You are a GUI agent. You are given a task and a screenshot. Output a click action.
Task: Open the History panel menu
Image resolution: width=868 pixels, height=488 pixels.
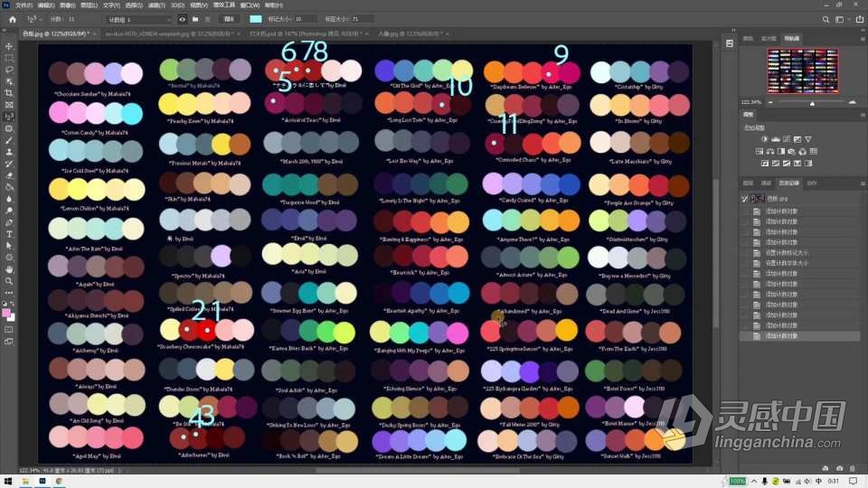863,183
